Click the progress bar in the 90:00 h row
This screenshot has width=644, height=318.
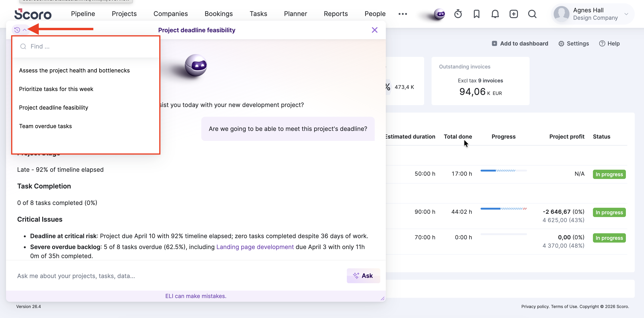504,208
